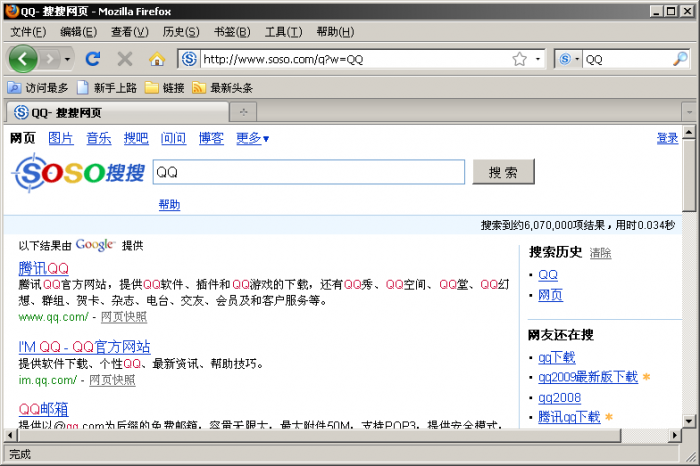Click the Forward arrow button

(50, 59)
